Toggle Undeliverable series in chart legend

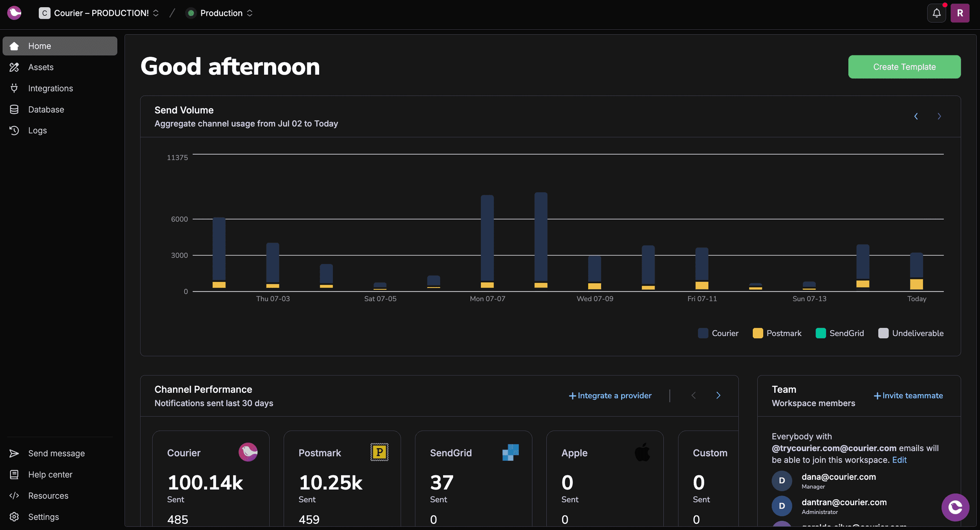[911, 333]
